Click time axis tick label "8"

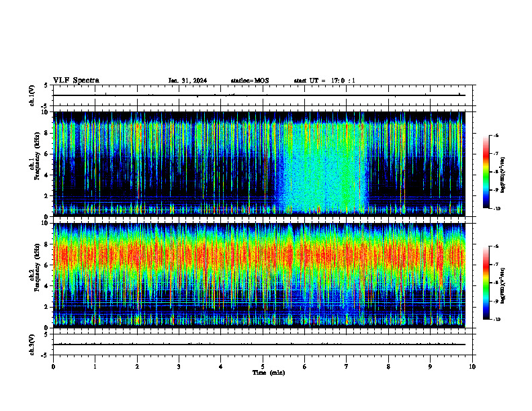tap(388, 367)
